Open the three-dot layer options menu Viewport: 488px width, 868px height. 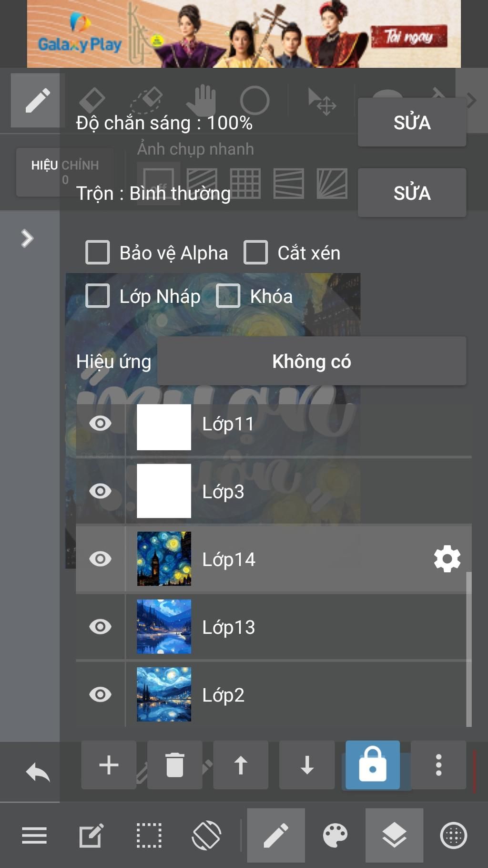pyautogui.click(x=438, y=765)
